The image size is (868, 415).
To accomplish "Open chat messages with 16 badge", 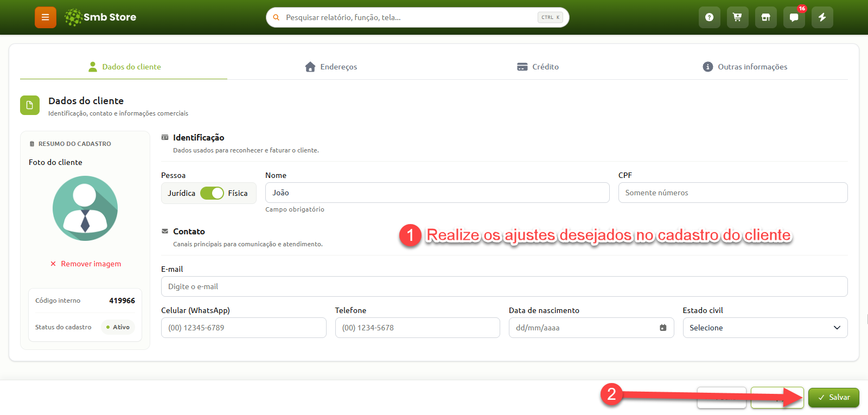I will 794,17.
